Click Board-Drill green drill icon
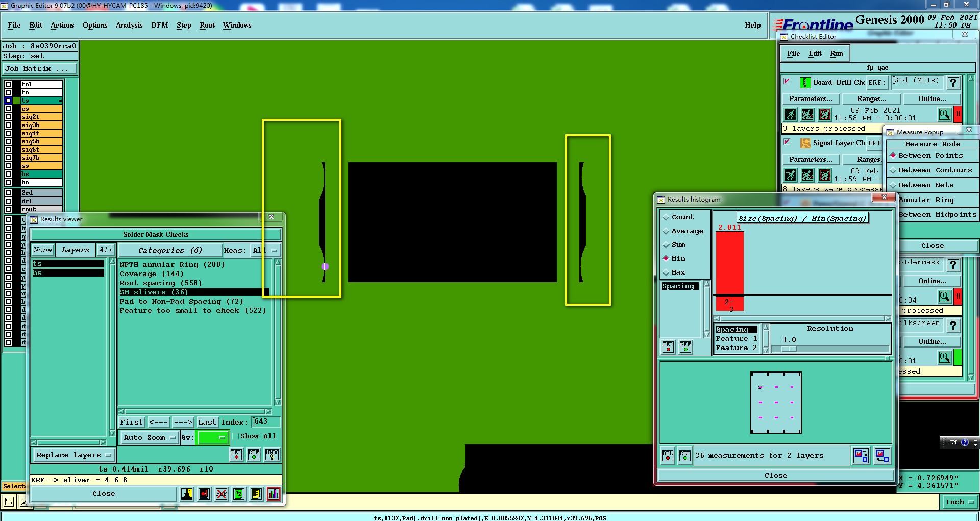Image resolution: width=980 pixels, height=521 pixels. (805, 82)
